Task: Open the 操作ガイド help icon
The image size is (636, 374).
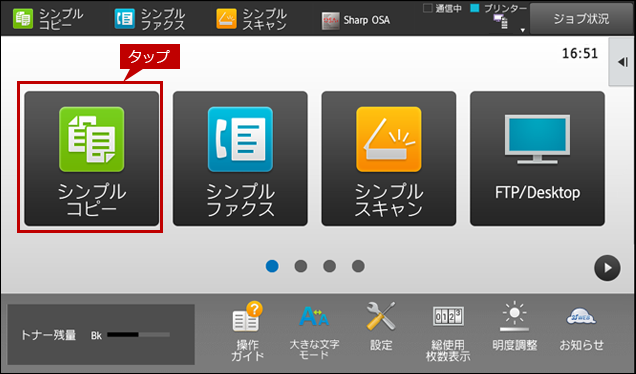Action: pos(247,331)
